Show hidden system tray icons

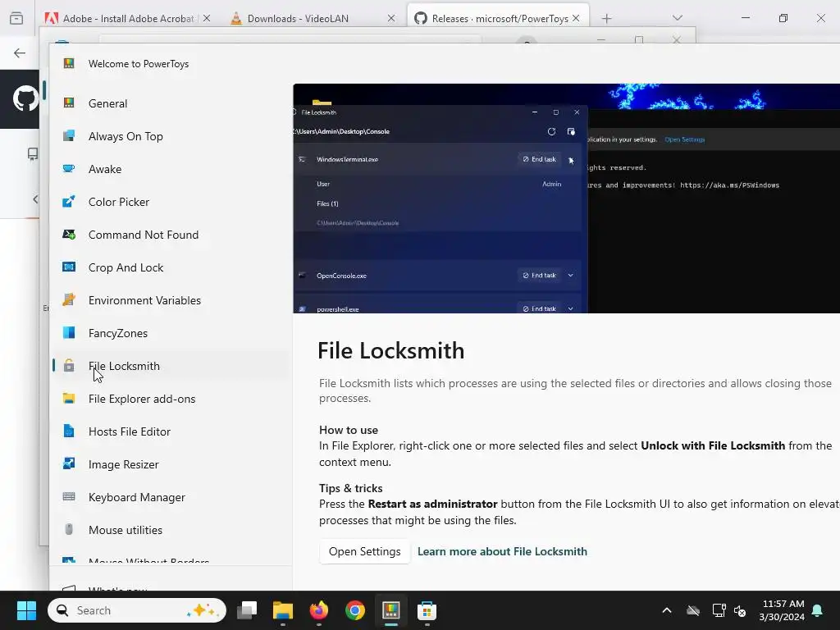(667, 610)
